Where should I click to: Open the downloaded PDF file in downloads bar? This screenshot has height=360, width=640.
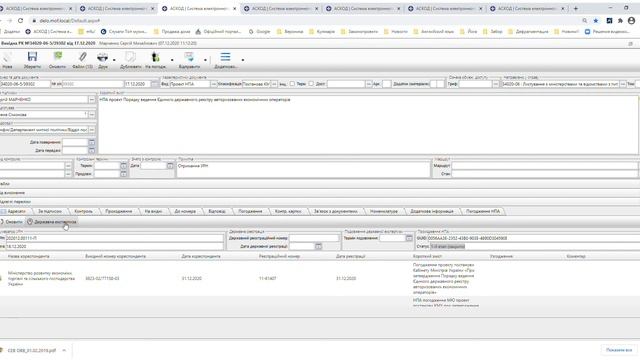pos(31,350)
